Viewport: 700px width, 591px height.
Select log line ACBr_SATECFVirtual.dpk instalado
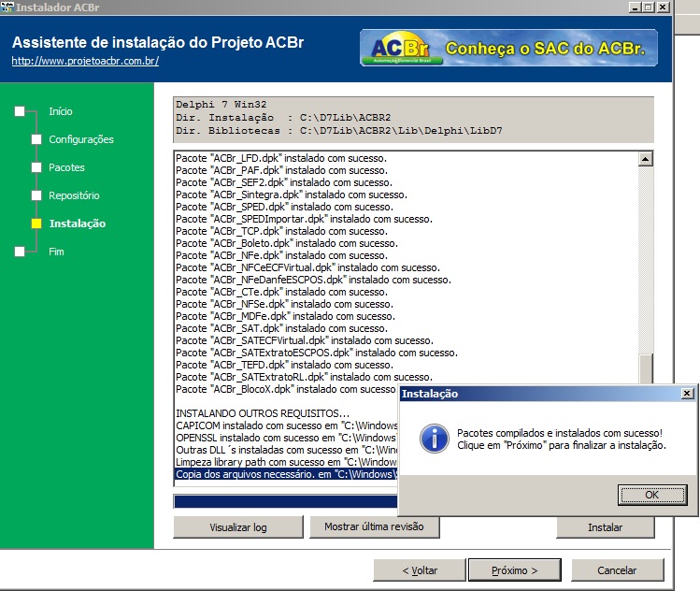click(x=305, y=340)
